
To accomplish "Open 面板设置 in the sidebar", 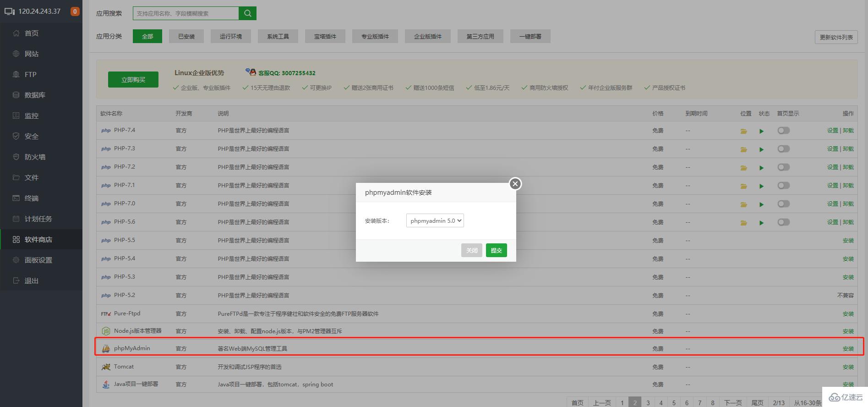I will pyautogui.click(x=41, y=260).
